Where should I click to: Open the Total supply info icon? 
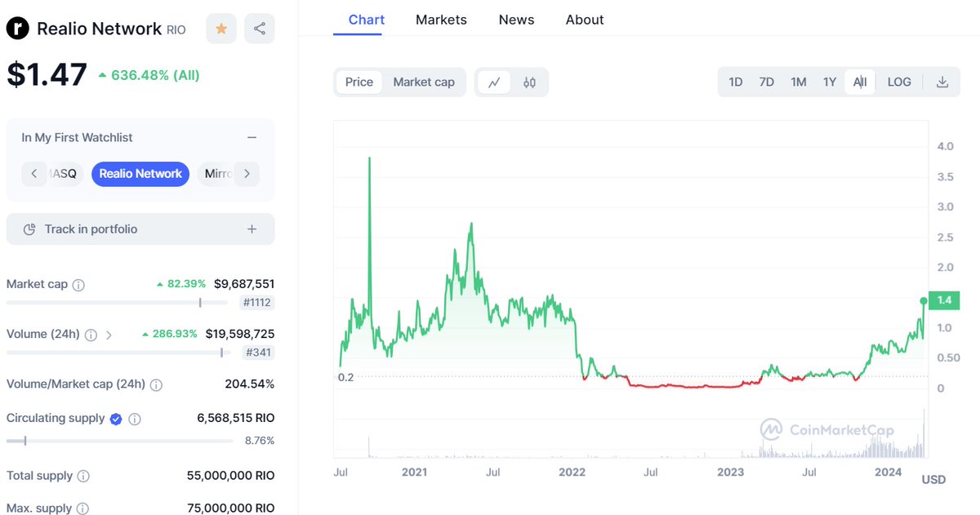[83, 476]
